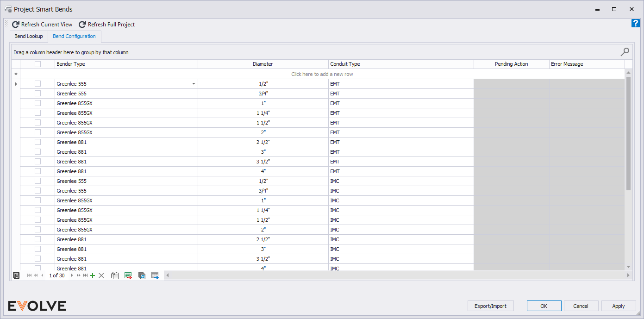The width and height of the screenshot is (644, 319).
Task: Click the green grid export icon
Action: [x=128, y=275]
